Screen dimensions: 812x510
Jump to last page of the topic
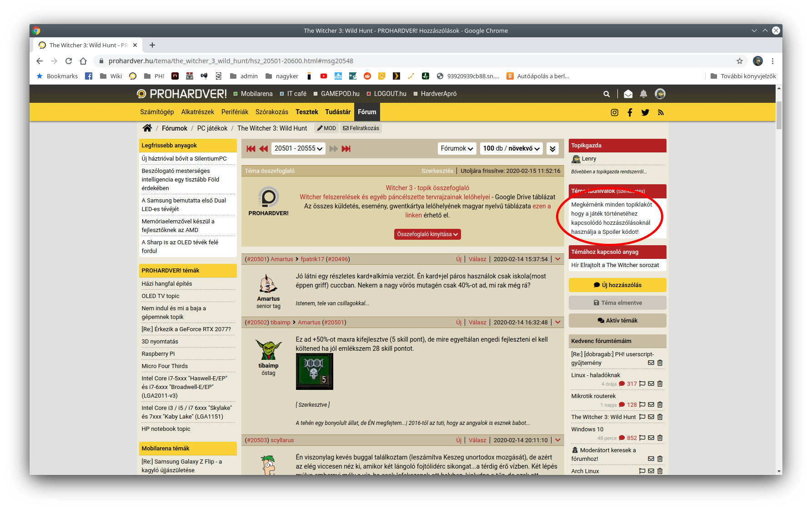pyautogui.click(x=346, y=149)
